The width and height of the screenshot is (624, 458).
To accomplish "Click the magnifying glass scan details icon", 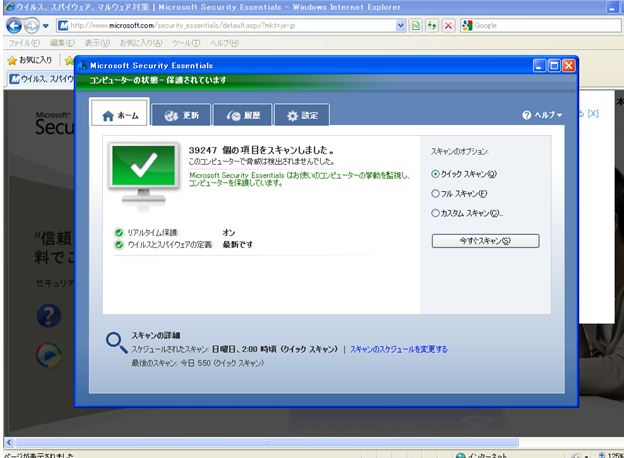I will (116, 342).
